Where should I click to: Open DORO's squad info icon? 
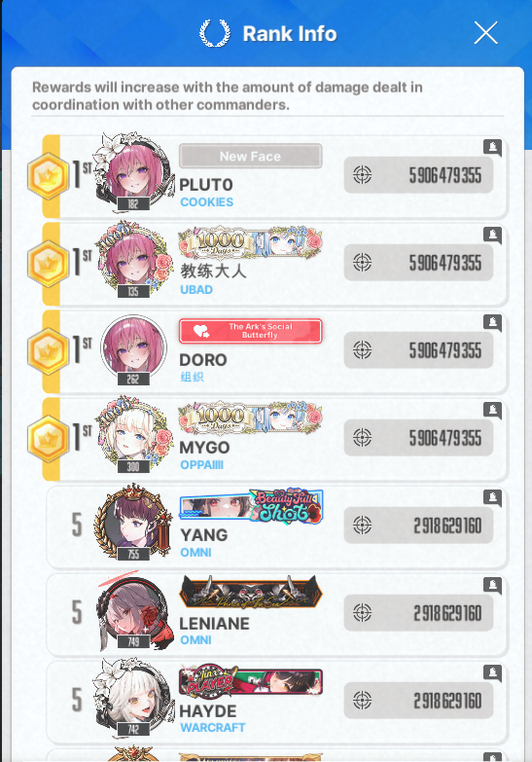coord(492,323)
